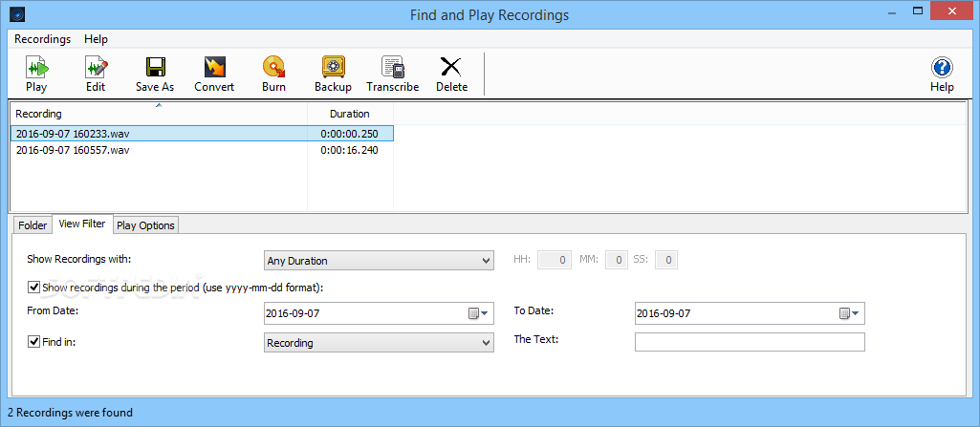Open the To Date calendar picker
This screenshot has height=427, width=980.
pyautogui.click(x=849, y=313)
